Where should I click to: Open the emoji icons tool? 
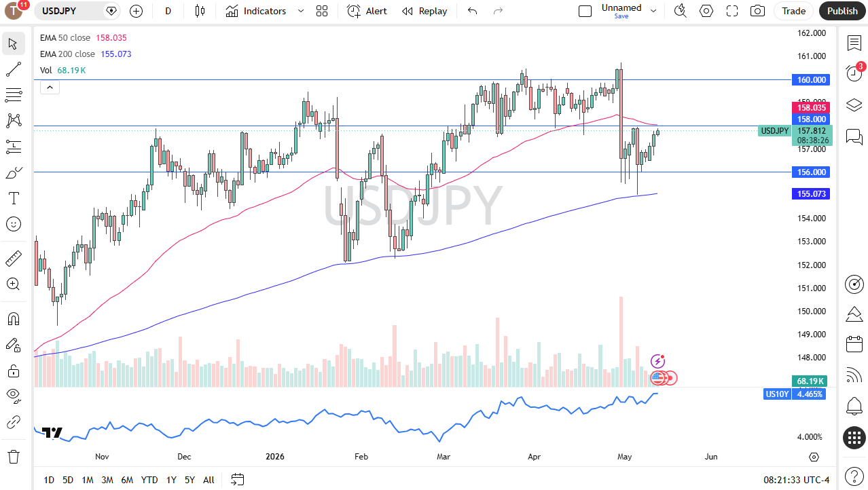click(14, 224)
